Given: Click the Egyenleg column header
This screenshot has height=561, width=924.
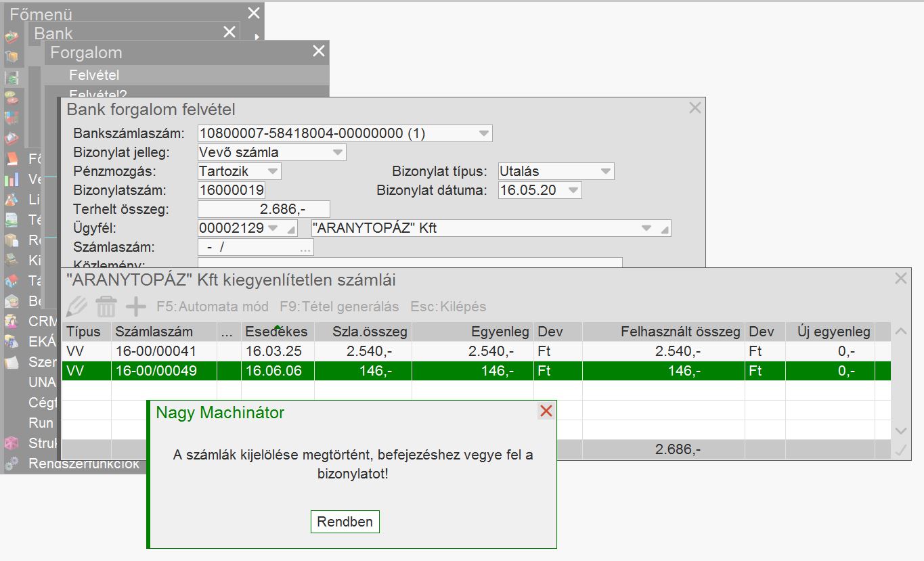Looking at the screenshot, I should tap(473, 332).
